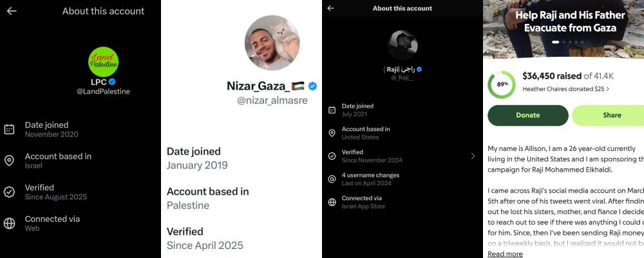Click the verified checkmark icon beside Since August 2025
Viewport: 644px width, 258px height.
(9, 192)
